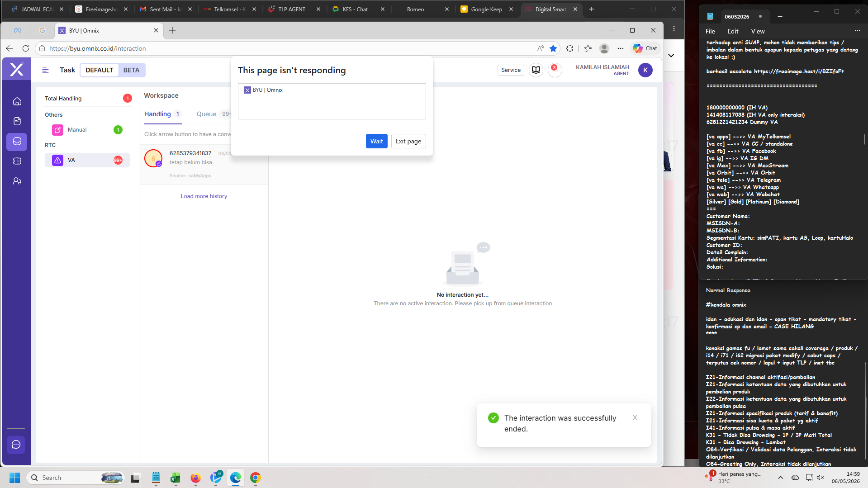This screenshot has height=488, width=868.
Task: Open Google Chrome from the taskbar
Action: (256, 478)
